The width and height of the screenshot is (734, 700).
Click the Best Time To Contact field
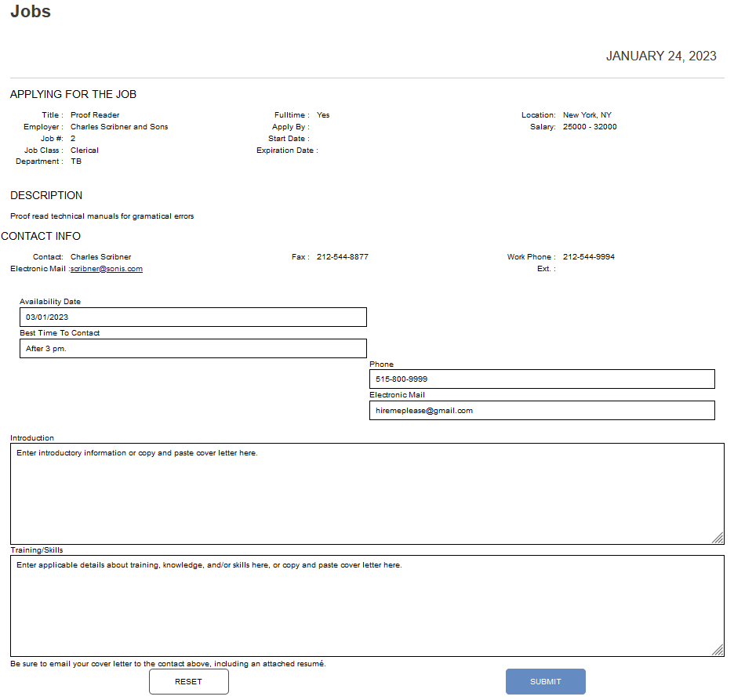(x=193, y=348)
